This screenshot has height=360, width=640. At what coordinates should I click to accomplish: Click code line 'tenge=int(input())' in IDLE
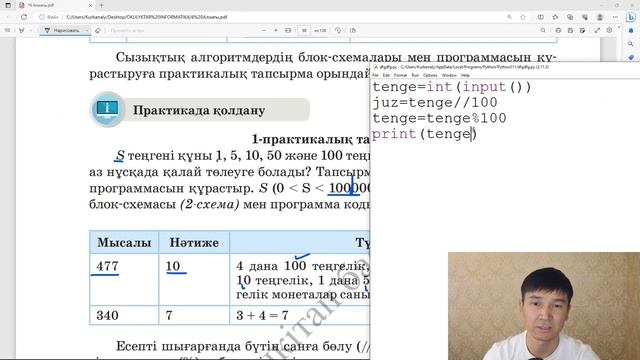coord(452,87)
